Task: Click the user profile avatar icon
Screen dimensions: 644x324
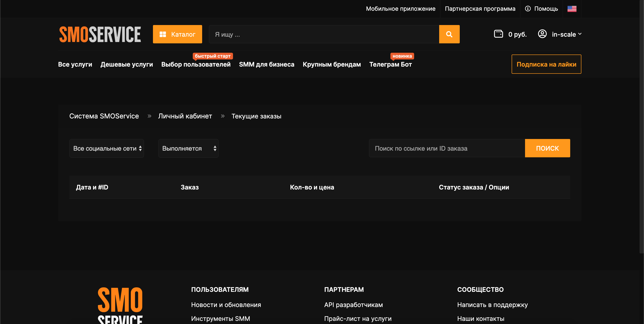Action: (x=542, y=34)
